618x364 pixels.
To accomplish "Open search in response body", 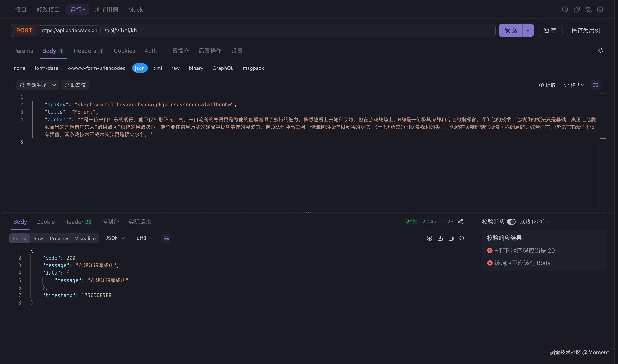I will point(462,238).
